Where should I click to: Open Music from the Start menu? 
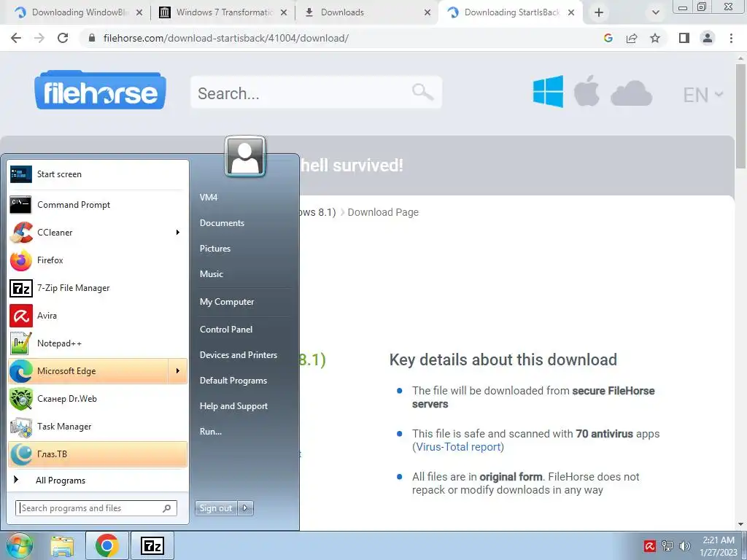point(212,274)
